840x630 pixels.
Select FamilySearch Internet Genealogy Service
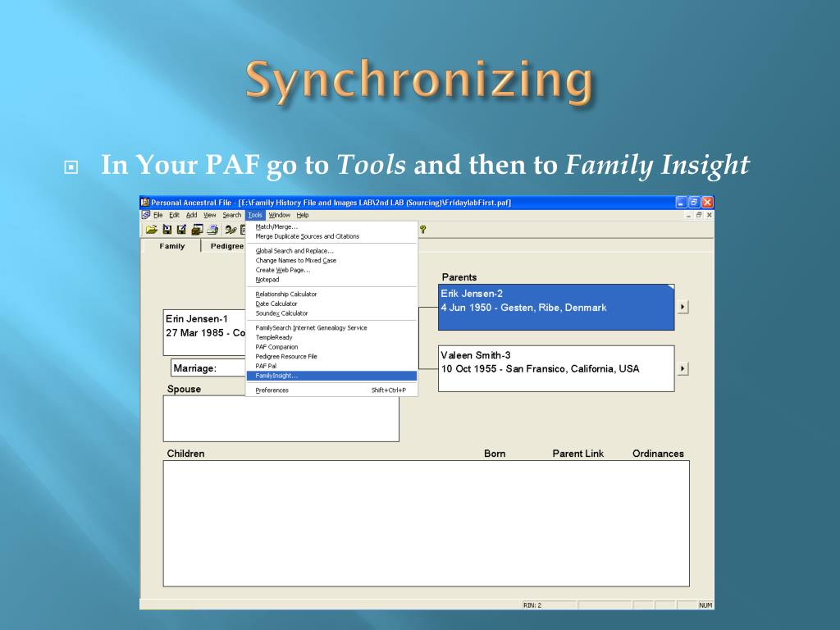(331, 328)
